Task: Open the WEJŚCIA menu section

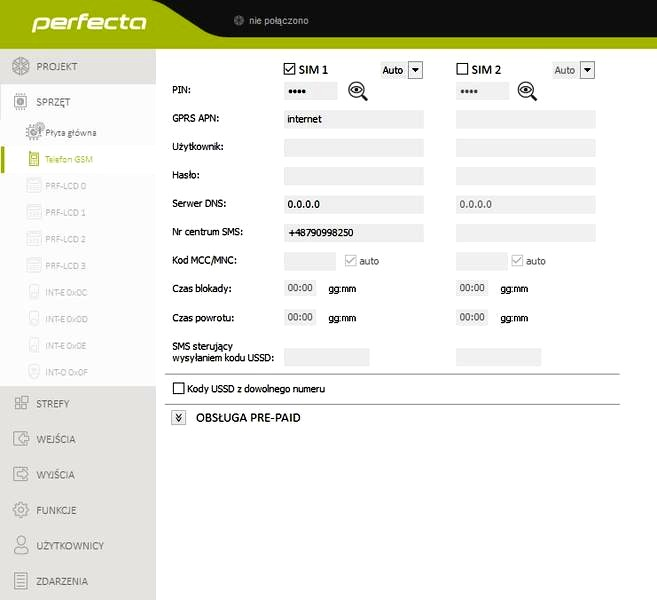Action: [x=78, y=439]
